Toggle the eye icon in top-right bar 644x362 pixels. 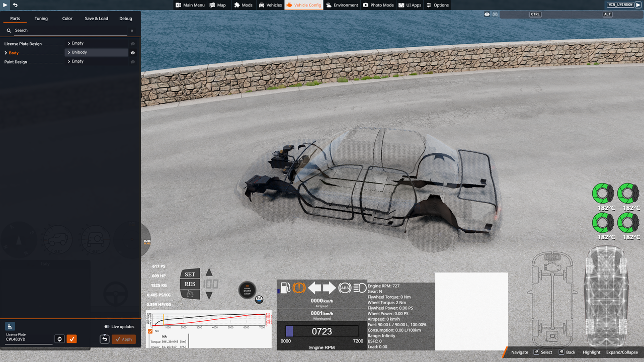487,14
